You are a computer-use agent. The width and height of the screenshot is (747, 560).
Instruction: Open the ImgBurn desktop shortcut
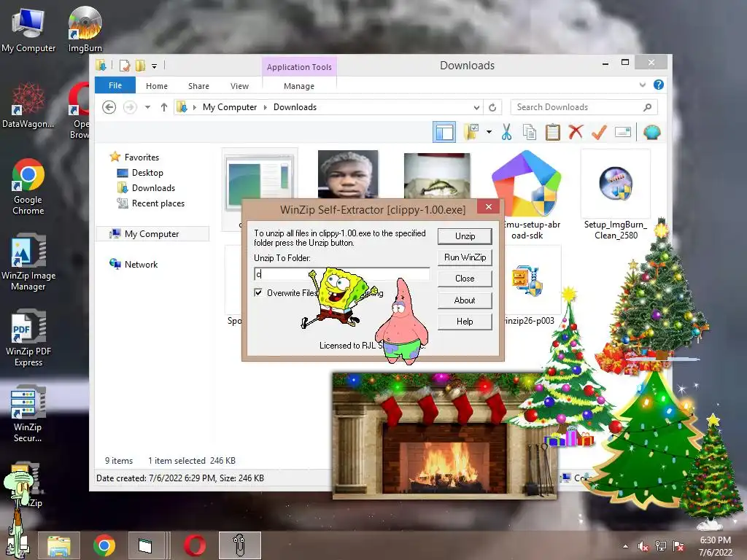click(x=85, y=29)
